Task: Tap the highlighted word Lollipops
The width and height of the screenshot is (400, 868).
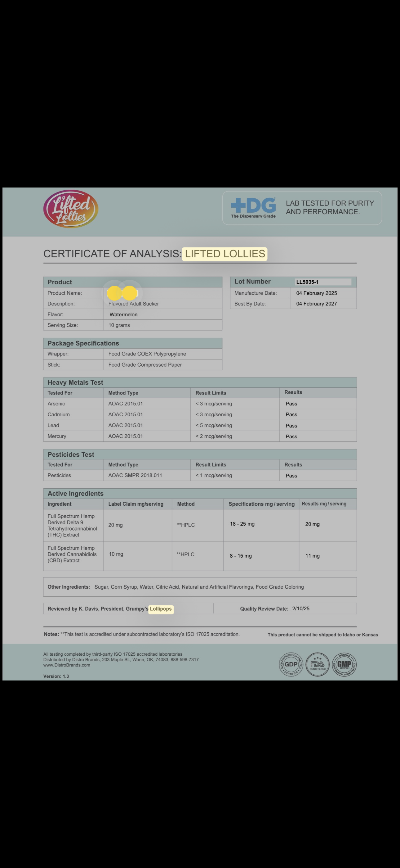Action: (x=161, y=609)
